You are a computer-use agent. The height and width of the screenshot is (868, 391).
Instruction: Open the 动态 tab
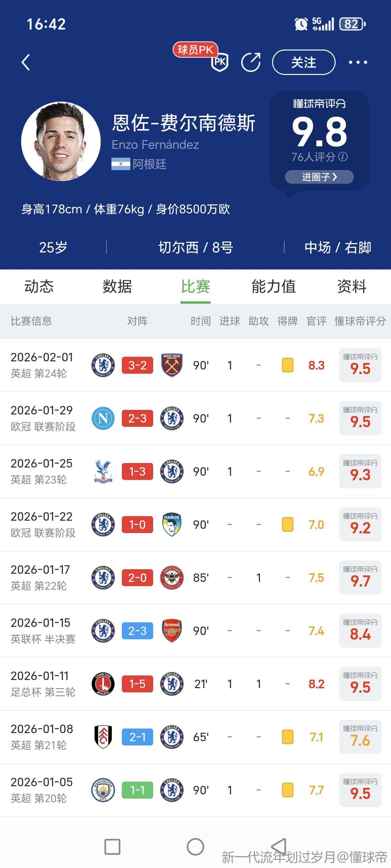39,287
